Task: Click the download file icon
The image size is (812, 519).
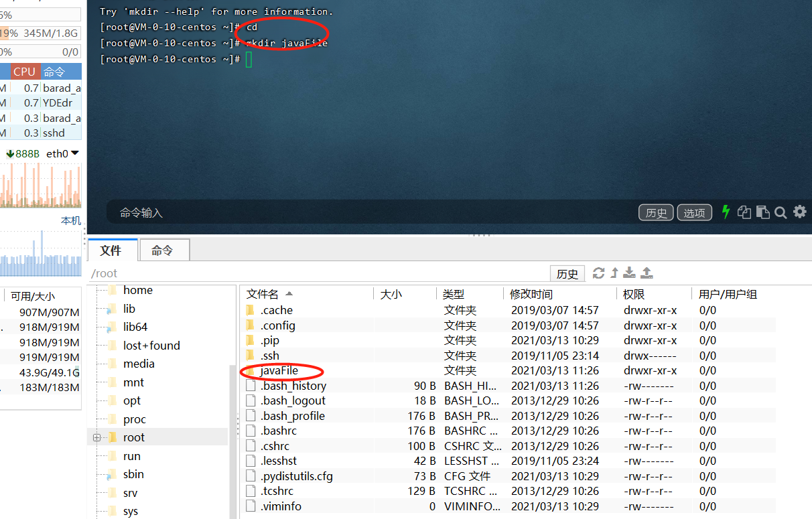Action: pyautogui.click(x=629, y=273)
